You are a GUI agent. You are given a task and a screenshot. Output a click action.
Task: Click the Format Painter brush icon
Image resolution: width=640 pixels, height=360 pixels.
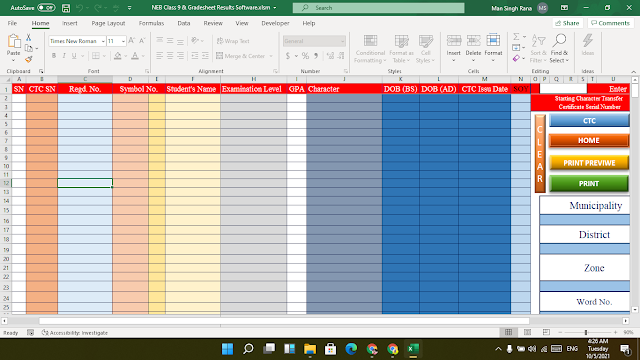pos(29,60)
